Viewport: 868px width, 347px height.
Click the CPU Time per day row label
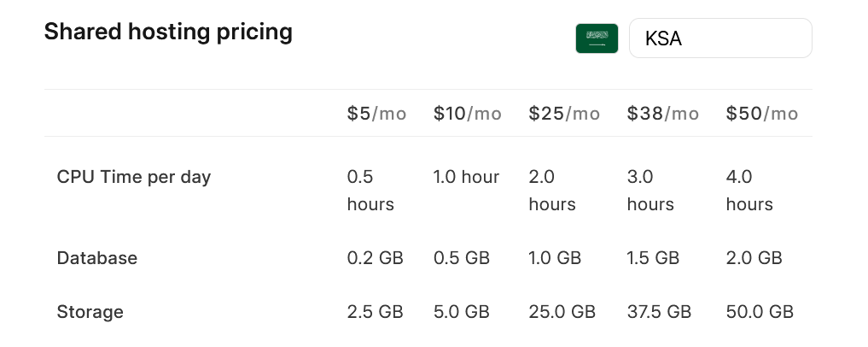tap(134, 177)
